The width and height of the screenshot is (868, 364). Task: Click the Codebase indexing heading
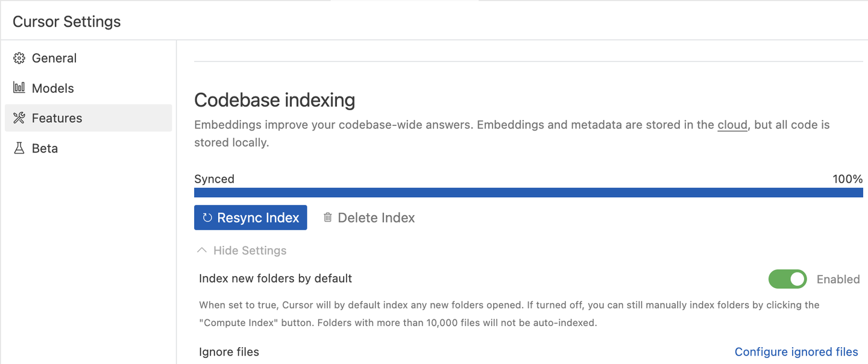(275, 100)
